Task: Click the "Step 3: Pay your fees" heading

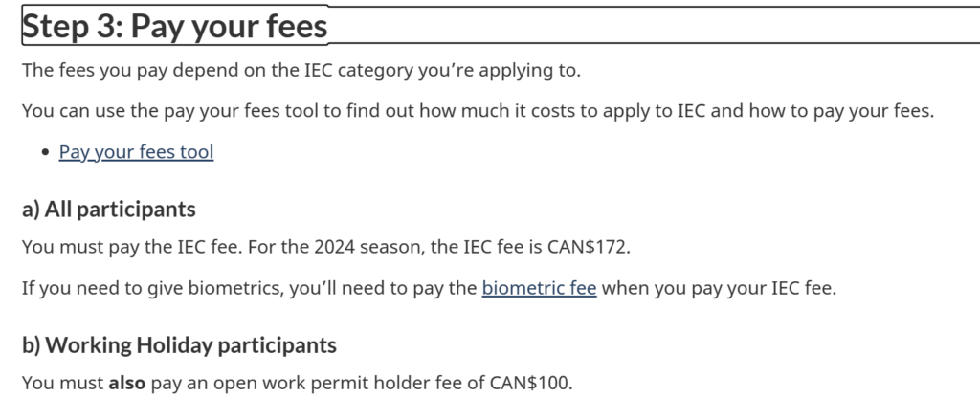Action: point(174,27)
